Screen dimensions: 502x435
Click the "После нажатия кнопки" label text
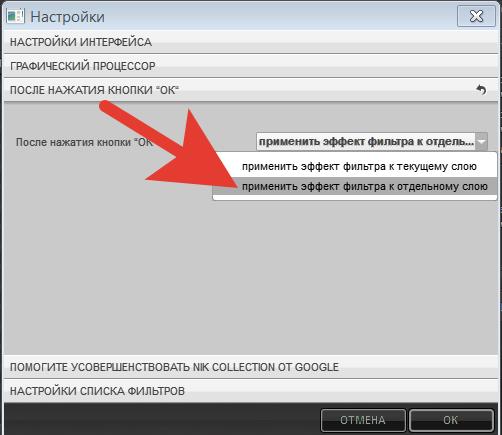click(84, 142)
